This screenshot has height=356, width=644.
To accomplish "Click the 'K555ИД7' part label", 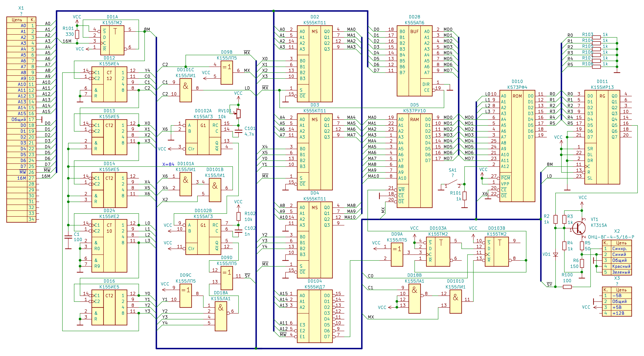I will point(315,287).
